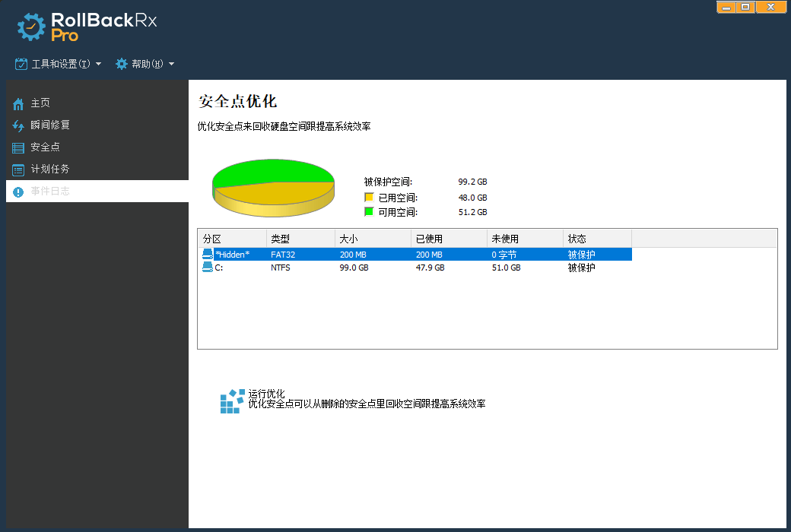This screenshot has width=791, height=532.
Task: Click the 瞬间修复 instant restore icon
Action: tap(18, 125)
